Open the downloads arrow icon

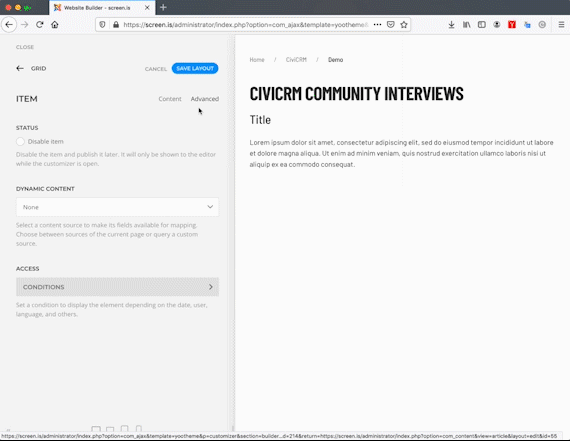[x=451, y=25]
